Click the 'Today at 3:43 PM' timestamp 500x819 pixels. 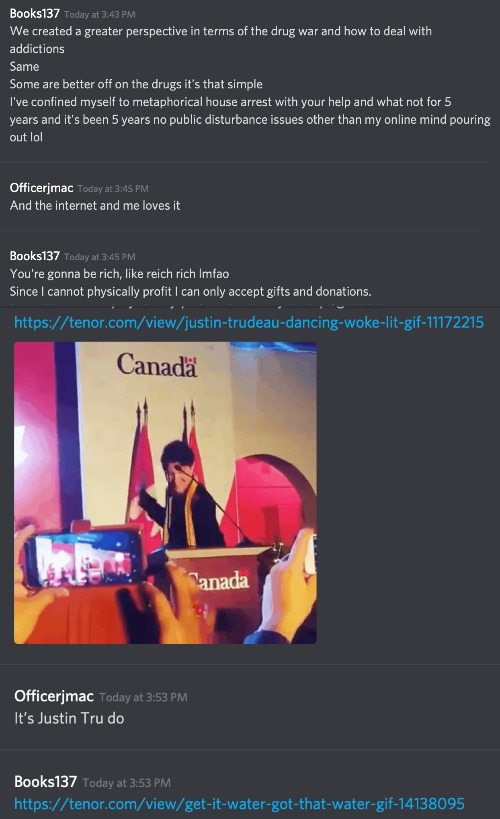point(100,15)
